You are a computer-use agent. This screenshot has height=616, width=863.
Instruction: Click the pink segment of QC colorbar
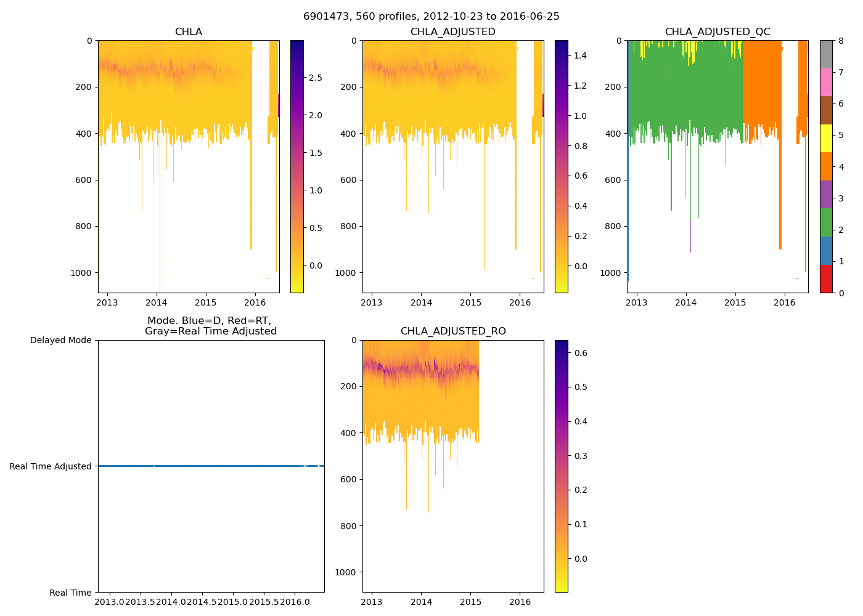(826, 82)
